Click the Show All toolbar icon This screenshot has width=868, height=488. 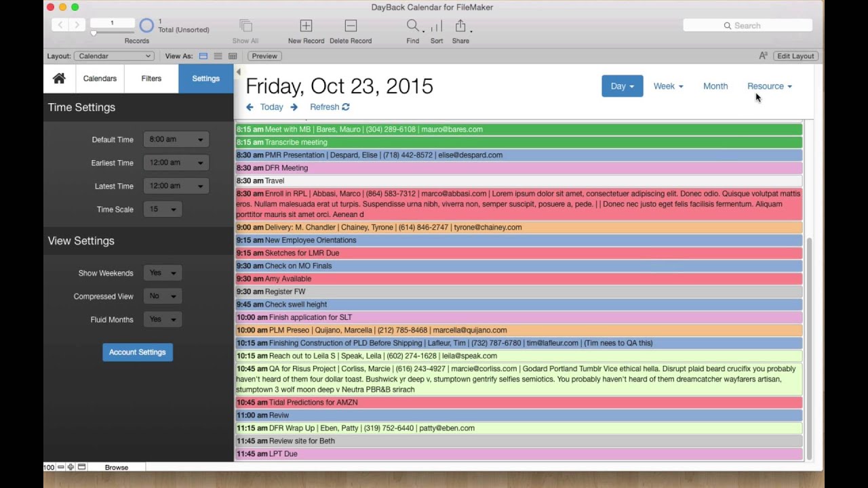coord(245,26)
